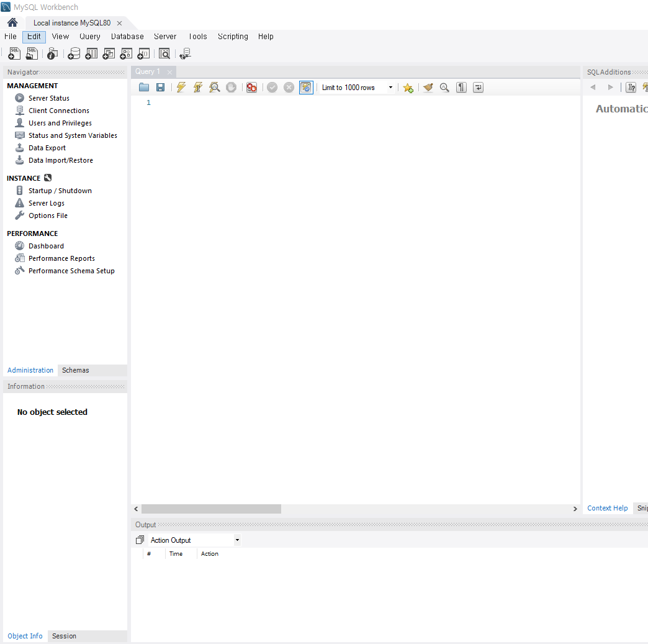
Task: Open Status and System Variables
Action: [x=73, y=135]
